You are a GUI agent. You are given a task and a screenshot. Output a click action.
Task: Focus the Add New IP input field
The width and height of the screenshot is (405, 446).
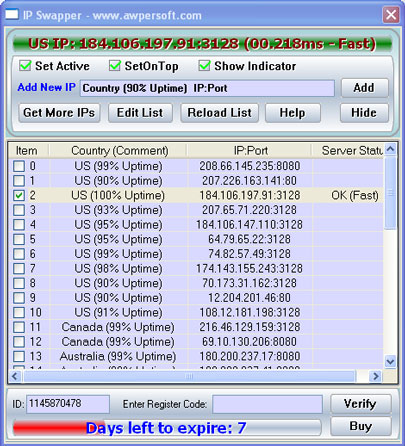207,88
